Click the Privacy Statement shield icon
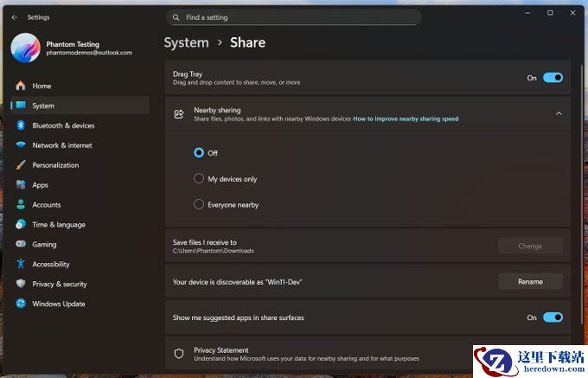588x378 pixels. coord(179,354)
